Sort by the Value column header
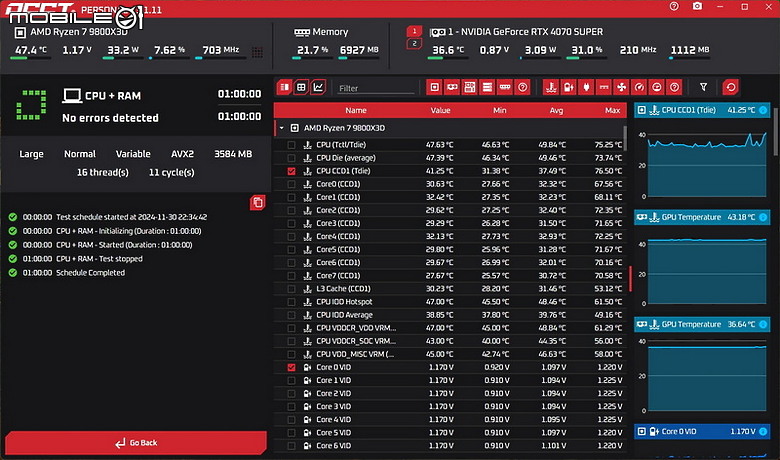780x460 pixels. coord(440,110)
